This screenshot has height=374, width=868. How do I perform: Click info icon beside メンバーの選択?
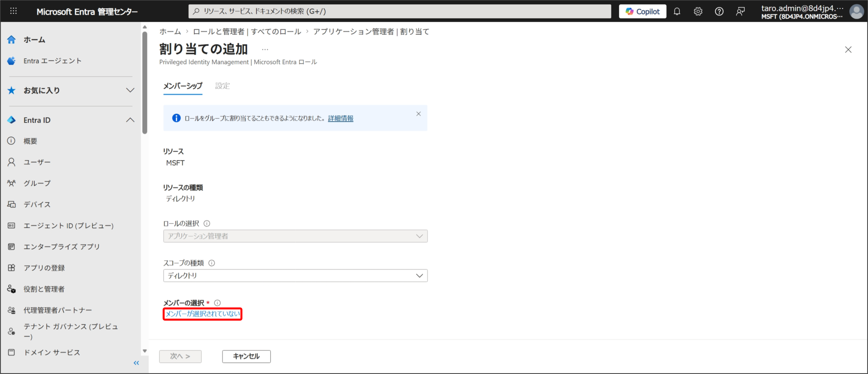(x=217, y=303)
